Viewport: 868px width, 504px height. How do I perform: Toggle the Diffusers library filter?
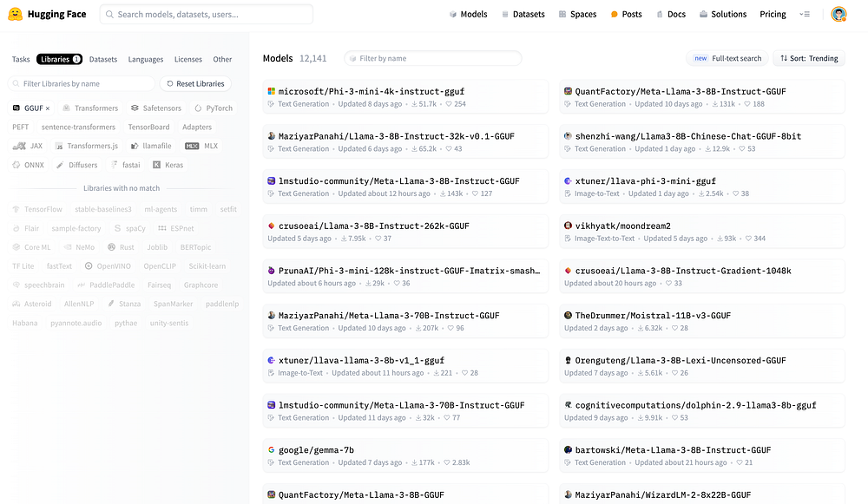pos(77,165)
